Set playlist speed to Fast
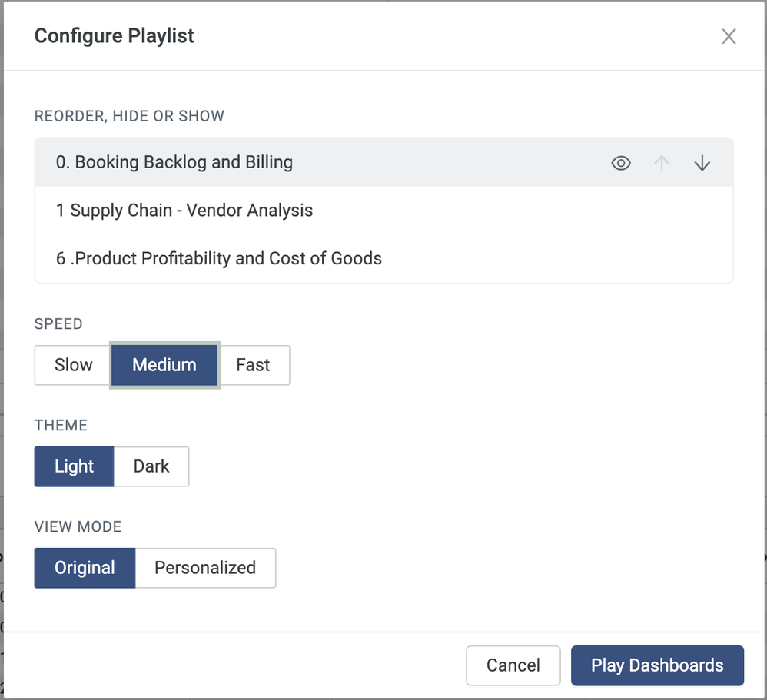The width and height of the screenshot is (767, 700). tap(253, 365)
